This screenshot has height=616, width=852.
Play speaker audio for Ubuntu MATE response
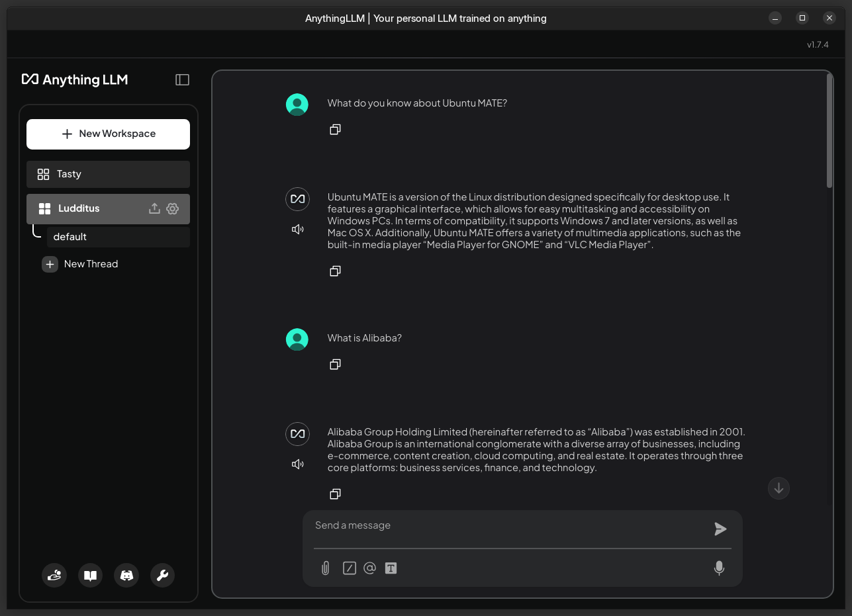point(297,230)
